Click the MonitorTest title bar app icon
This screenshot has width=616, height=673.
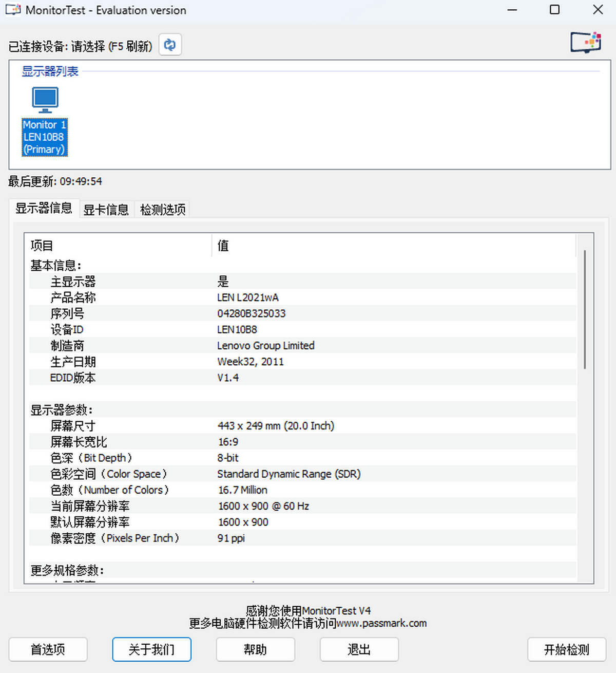[13, 10]
